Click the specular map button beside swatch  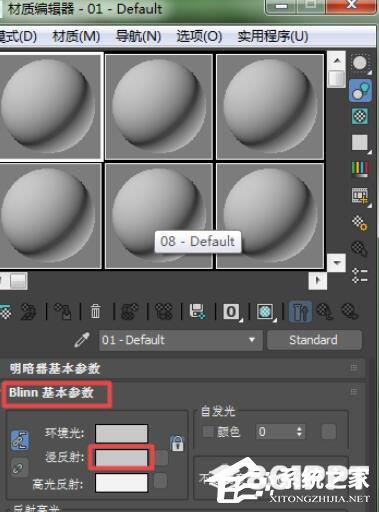tap(160, 481)
